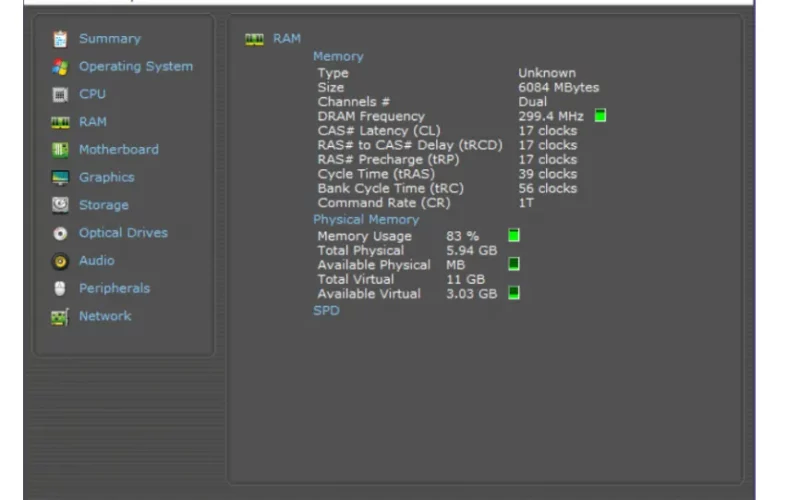This screenshot has width=800, height=500.
Task: Click green indicator next to DRAM Frequency
Action: (601, 116)
